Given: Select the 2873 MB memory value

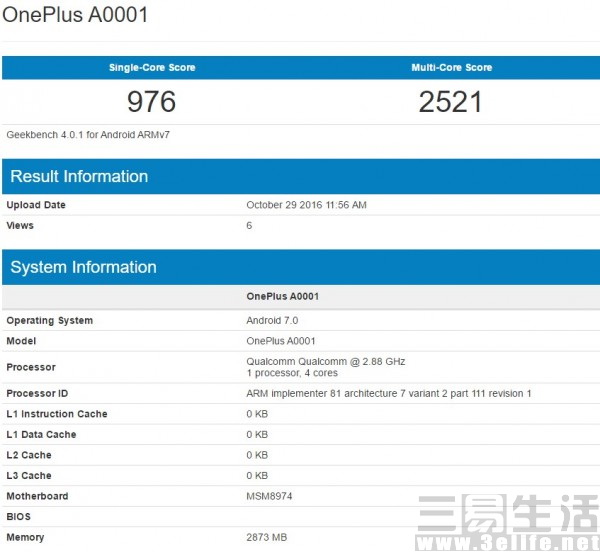Looking at the screenshot, I should click(x=267, y=537).
